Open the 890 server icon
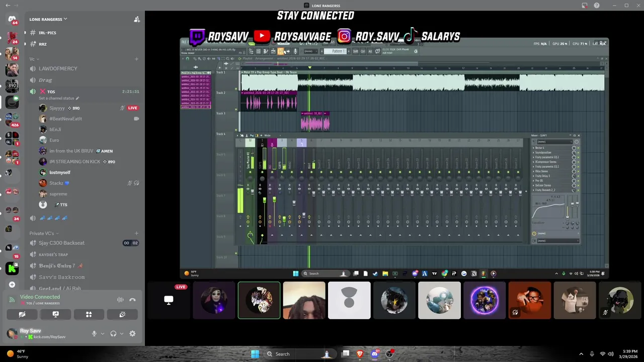This screenshot has height=362, width=644. point(12,85)
